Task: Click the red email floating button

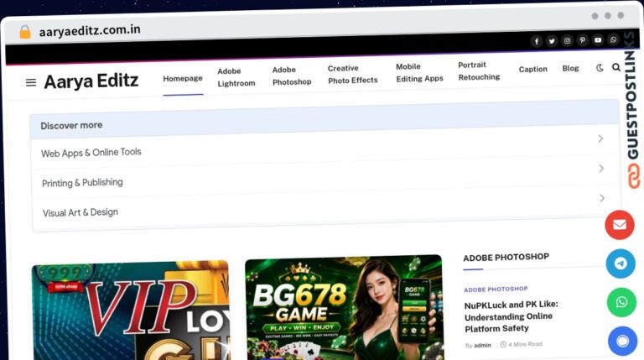Action: (620, 225)
